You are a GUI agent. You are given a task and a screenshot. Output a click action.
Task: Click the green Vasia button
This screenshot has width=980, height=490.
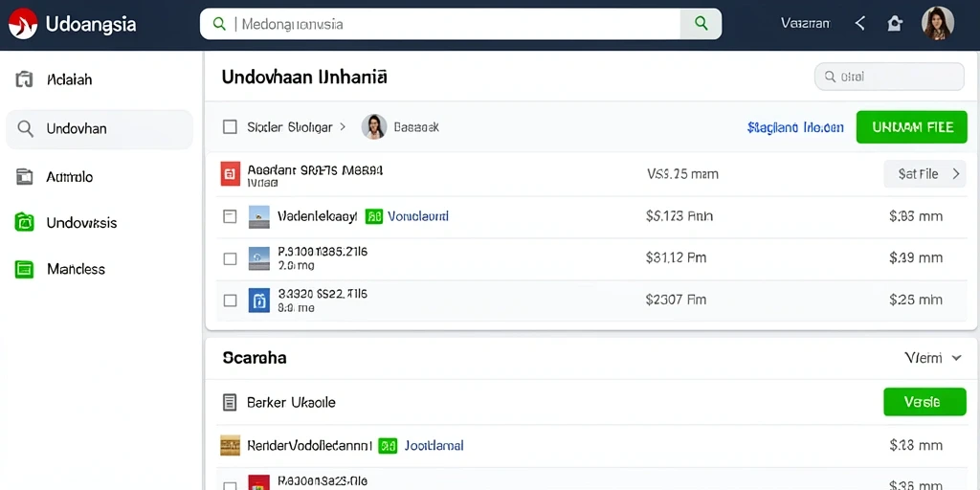925,402
